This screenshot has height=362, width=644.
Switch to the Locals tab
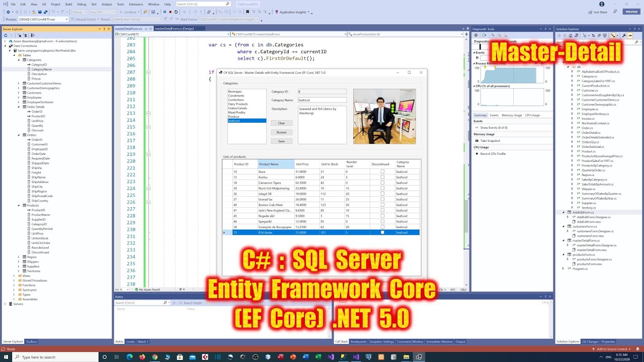tap(130, 341)
